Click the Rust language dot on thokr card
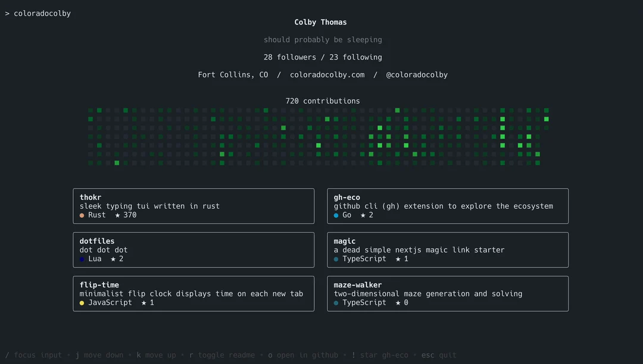The width and height of the screenshot is (643, 364). click(x=82, y=216)
